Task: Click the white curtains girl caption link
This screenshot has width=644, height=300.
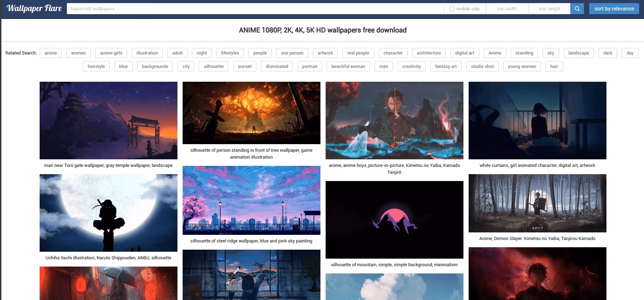Action: tap(537, 165)
